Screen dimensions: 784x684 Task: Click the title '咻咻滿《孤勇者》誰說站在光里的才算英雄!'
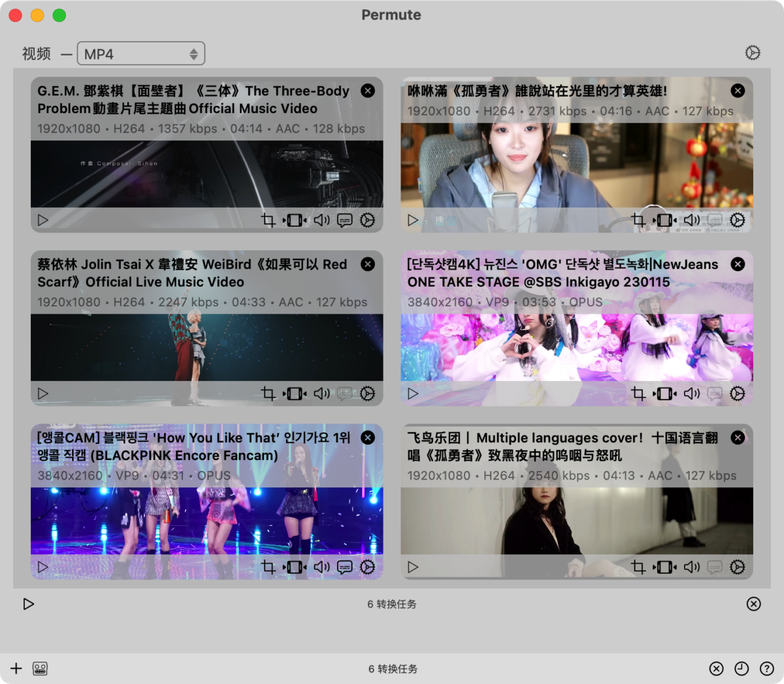point(537,91)
